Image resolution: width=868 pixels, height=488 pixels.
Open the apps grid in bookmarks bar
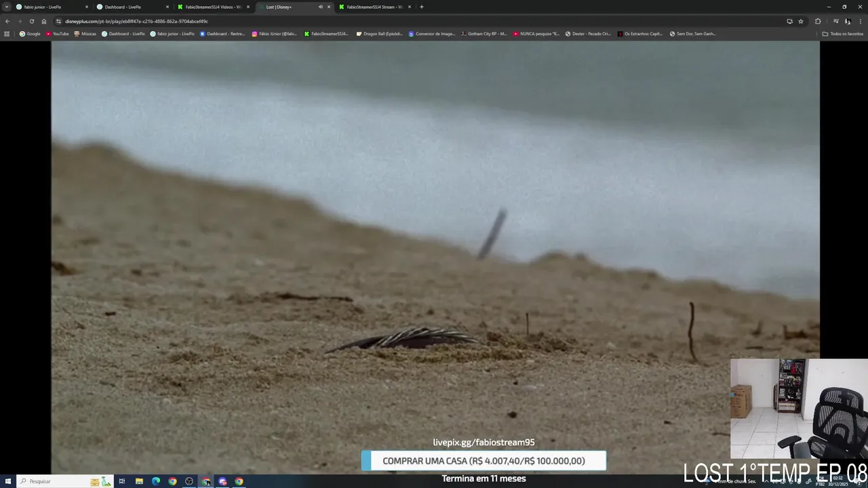7,34
